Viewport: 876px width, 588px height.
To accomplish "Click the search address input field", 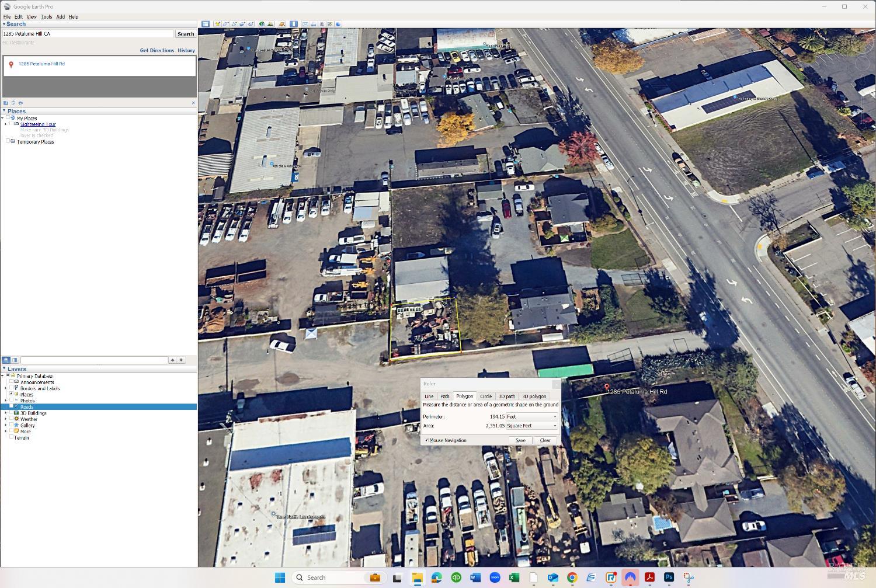I will (x=88, y=34).
